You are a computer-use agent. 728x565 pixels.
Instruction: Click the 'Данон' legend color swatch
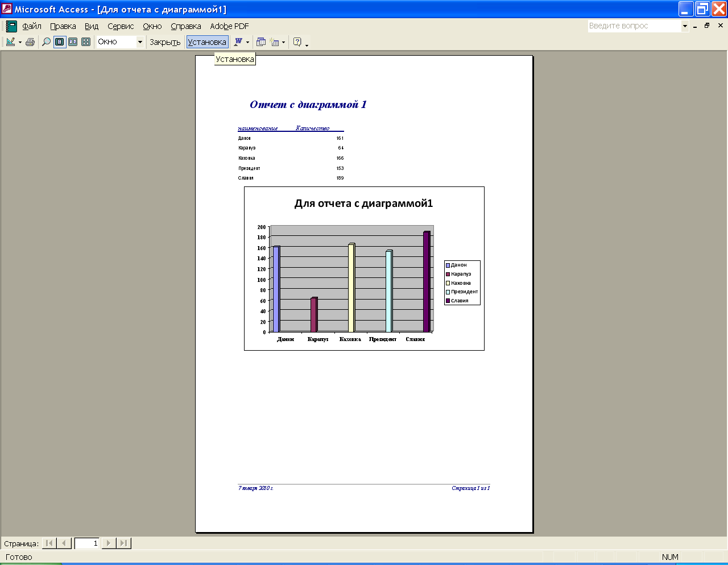tap(448, 265)
